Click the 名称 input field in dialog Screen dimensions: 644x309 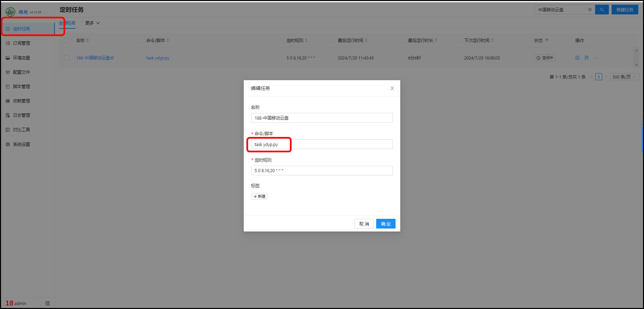click(x=322, y=118)
